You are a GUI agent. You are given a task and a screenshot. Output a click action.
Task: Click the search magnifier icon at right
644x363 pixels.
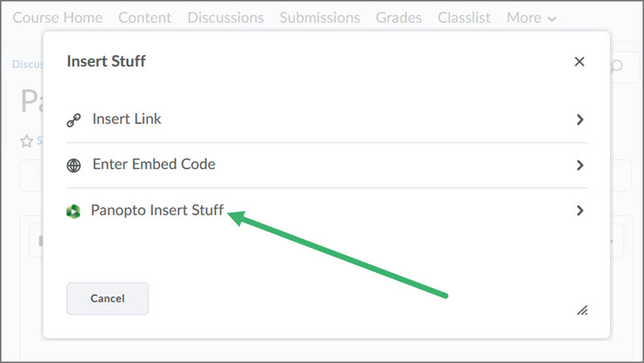pyautogui.click(x=617, y=66)
